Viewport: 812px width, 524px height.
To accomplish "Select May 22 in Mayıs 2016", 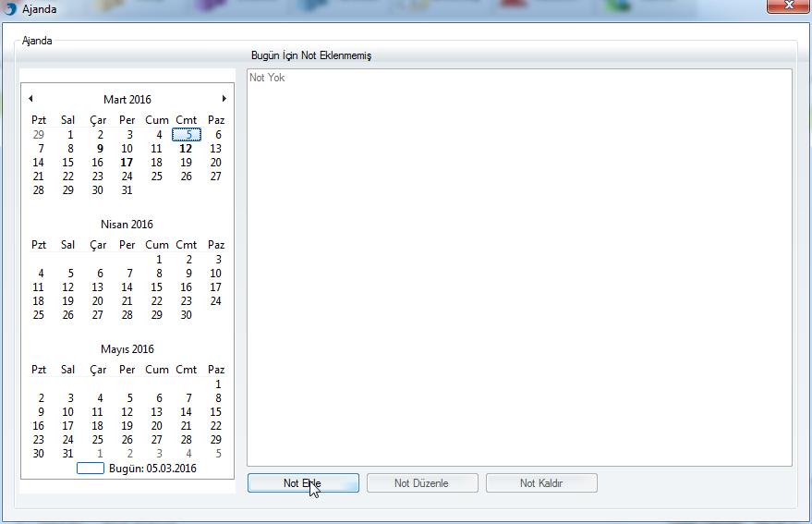I will [216, 426].
